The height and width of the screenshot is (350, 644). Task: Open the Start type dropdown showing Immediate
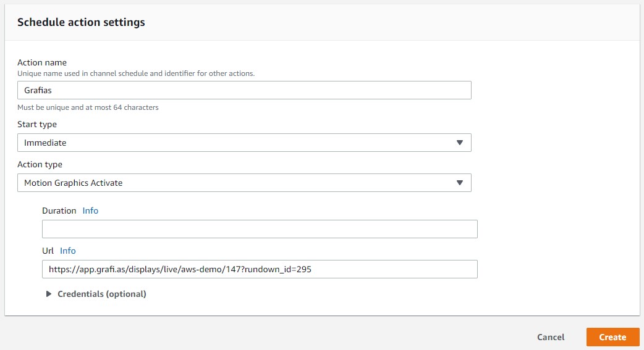(x=244, y=143)
